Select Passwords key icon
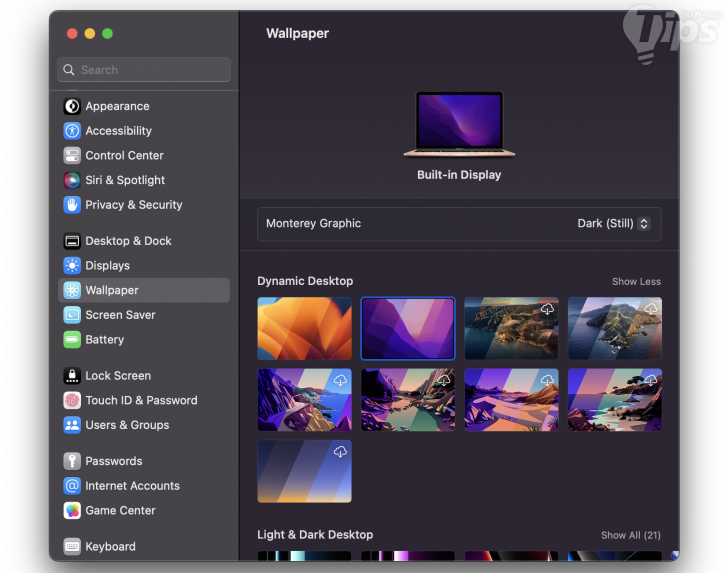The image size is (728, 573). (72, 461)
